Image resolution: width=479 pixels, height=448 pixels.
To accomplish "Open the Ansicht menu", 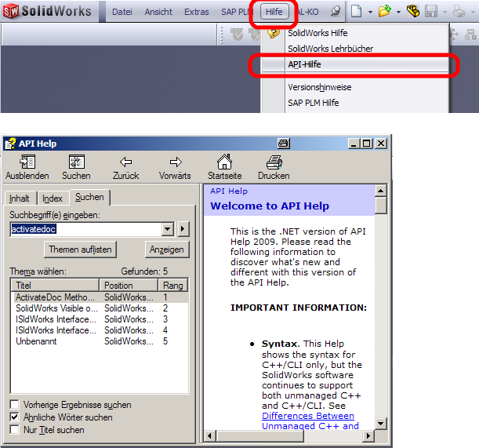I will point(158,12).
